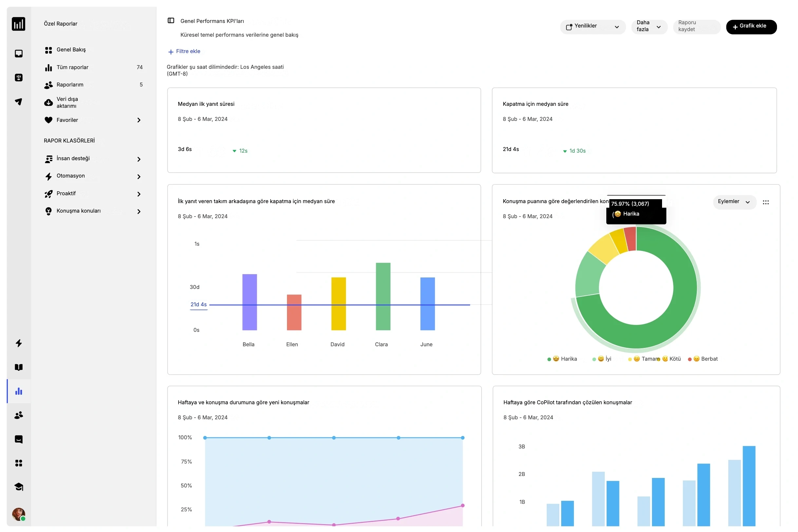The image size is (798, 532).
Task: Click Clara's green bar in chart
Action: (x=383, y=296)
